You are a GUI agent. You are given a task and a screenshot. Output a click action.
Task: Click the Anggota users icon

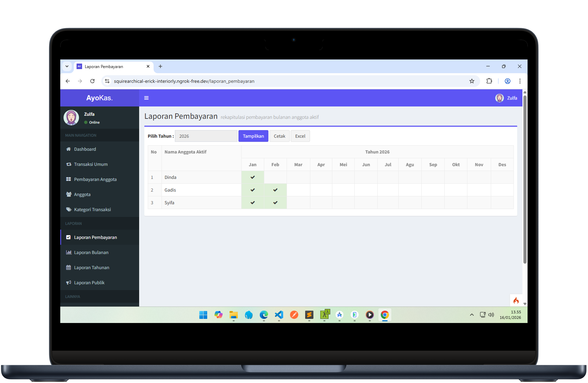(68, 194)
